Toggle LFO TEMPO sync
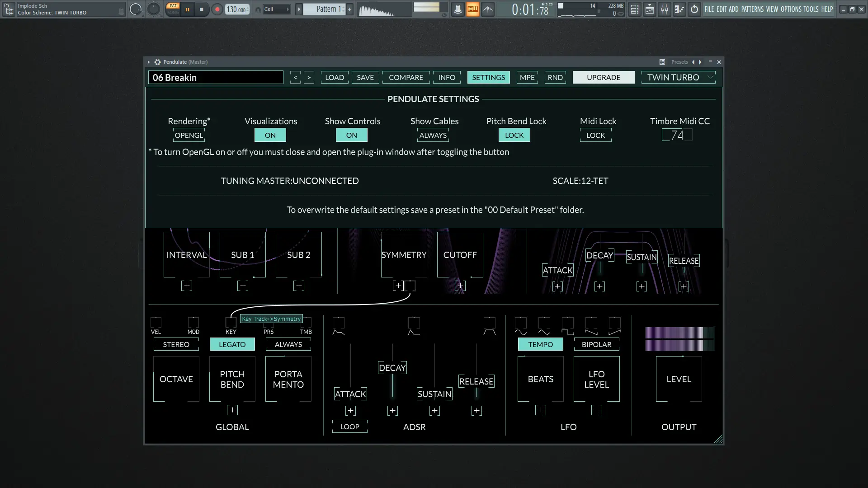 (x=540, y=344)
